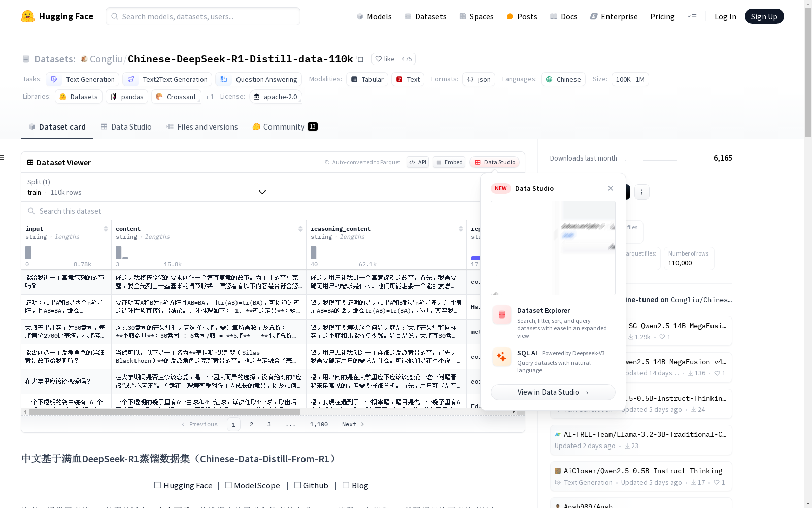Select the Tabular modality tag
Image resolution: width=812 pixels, height=508 pixels.
tap(367, 79)
